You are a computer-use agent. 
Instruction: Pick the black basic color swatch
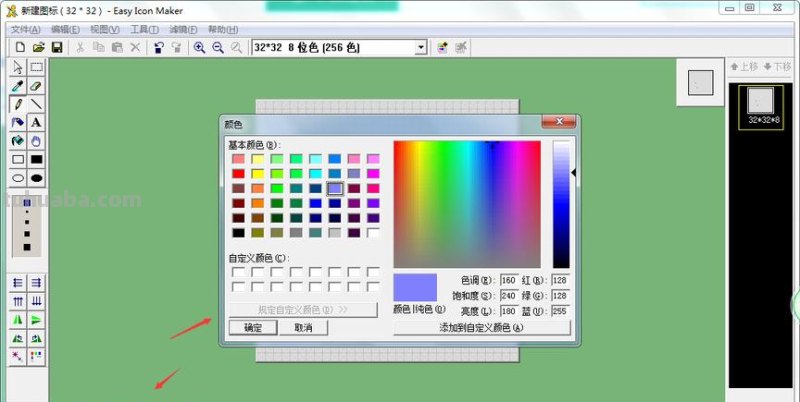[238, 233]
